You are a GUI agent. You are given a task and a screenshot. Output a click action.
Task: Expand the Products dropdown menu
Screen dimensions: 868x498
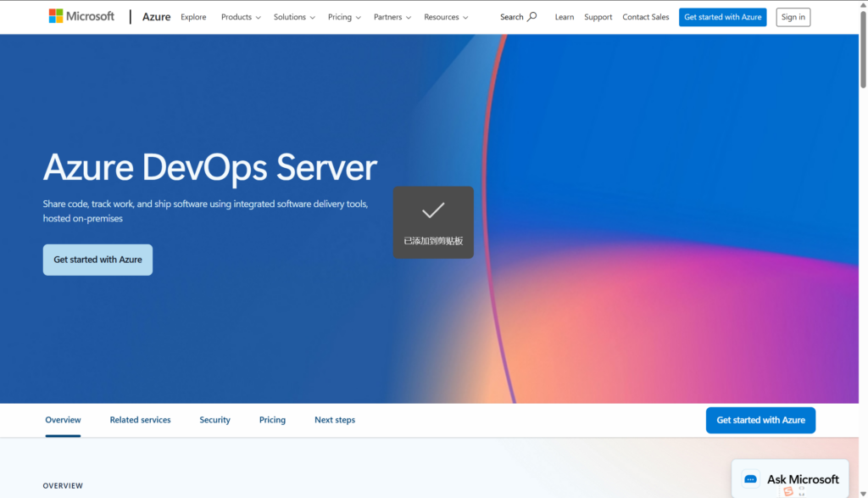241,17
